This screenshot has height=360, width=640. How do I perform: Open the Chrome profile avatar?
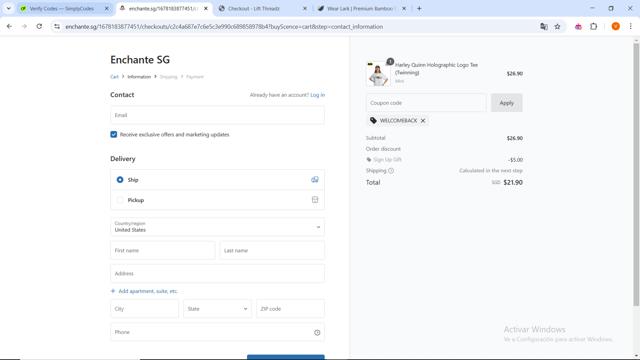616,27
